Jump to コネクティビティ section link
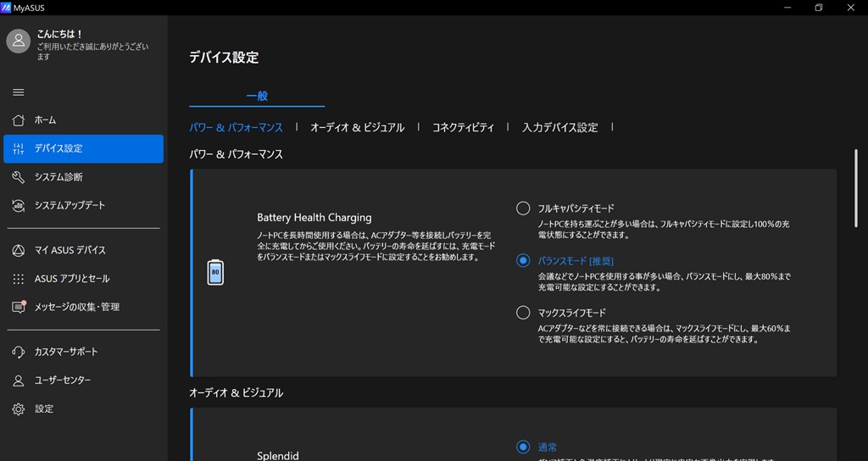Image resolution: width=868 pixels, height=461 pixels. 463,127
